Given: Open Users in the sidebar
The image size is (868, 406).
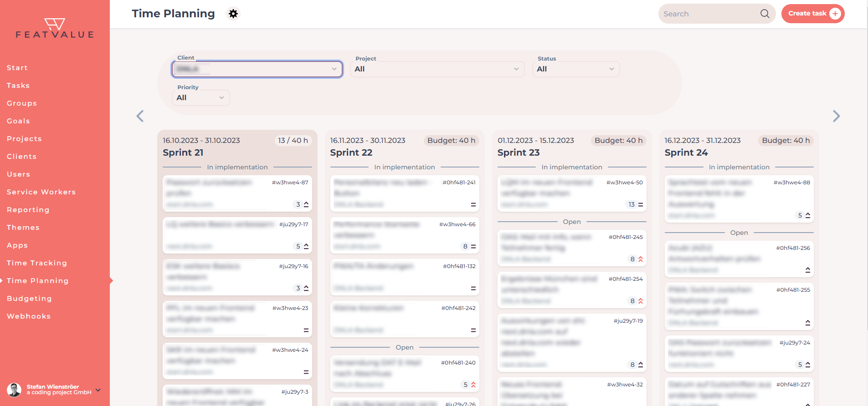Looking at the screenshot, I should (x=18, y=174).
